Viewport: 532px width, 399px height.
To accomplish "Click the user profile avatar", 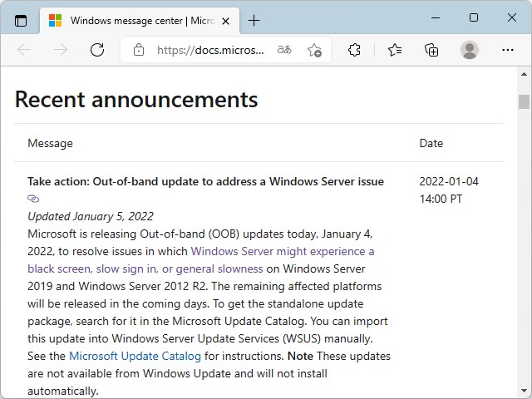I will pos(470,50).
